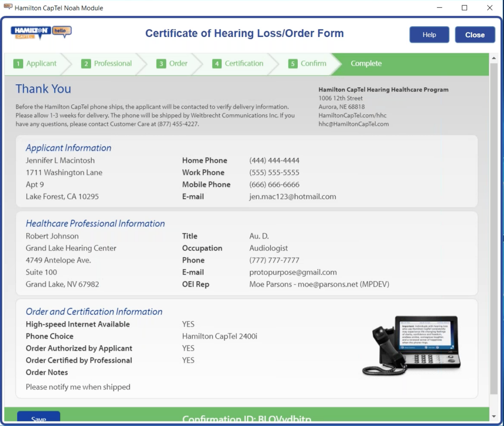504x426 pixels.
Task: Click the hhc@HamiltonCapTel.com email address
Action: pos(353,124)
